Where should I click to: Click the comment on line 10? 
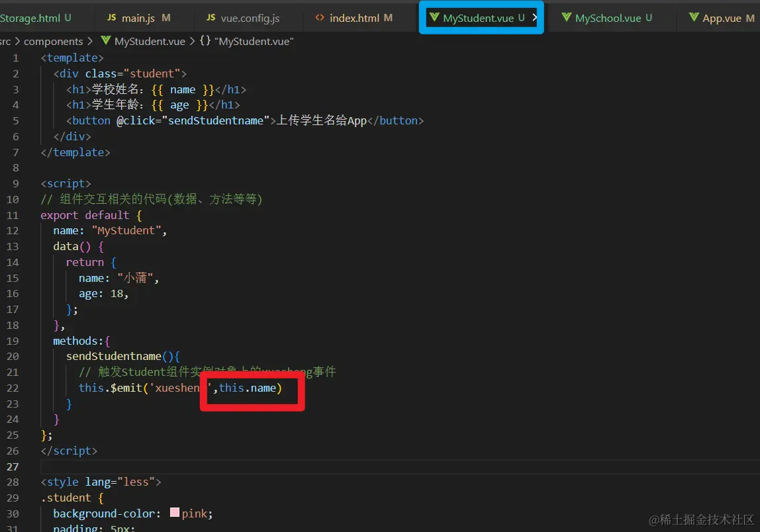coord(151,199)
